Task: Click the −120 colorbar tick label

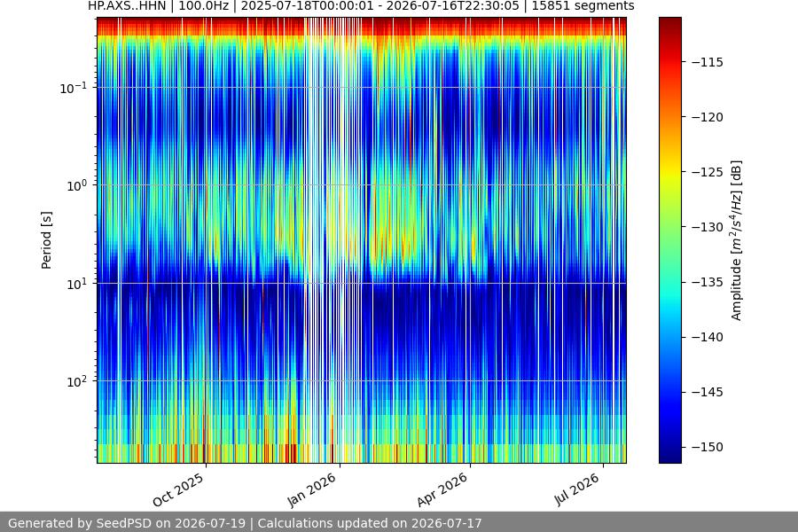Action: pyautogui.click(x=708, y=117)
